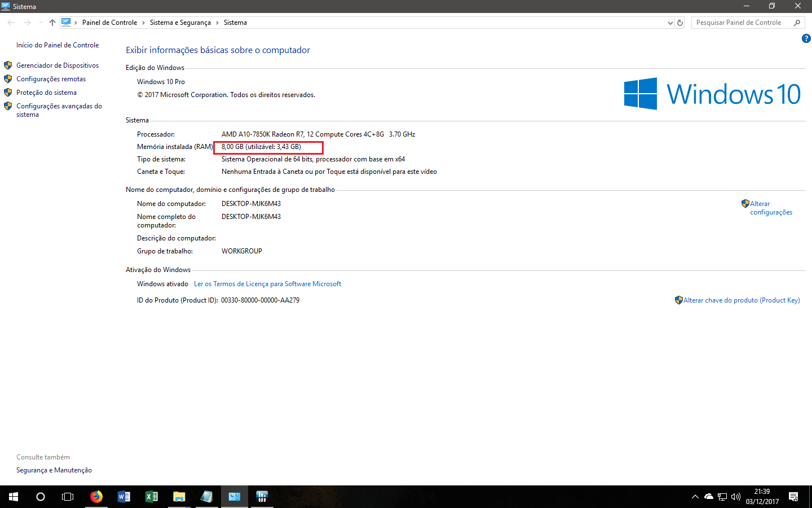Viewport: 812px width, 508px height.
Task: Open Task View on taskbar
Action: [68, 497]
